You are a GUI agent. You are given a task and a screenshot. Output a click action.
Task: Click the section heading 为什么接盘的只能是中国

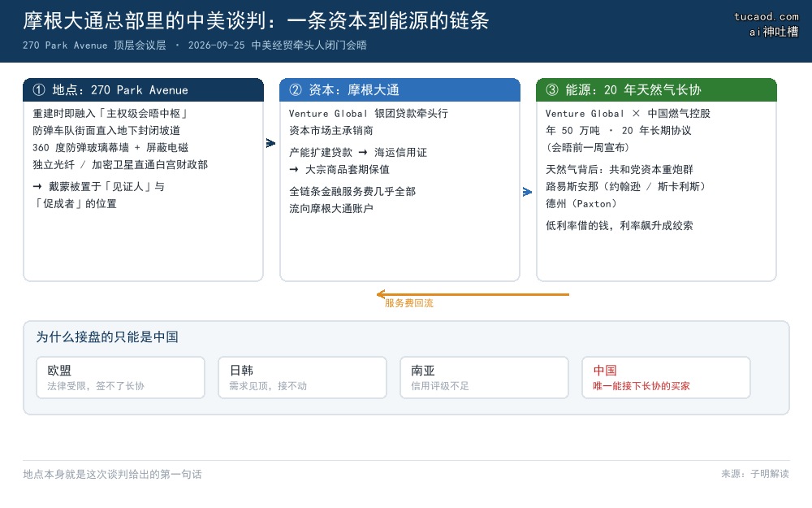coord(107,337)
